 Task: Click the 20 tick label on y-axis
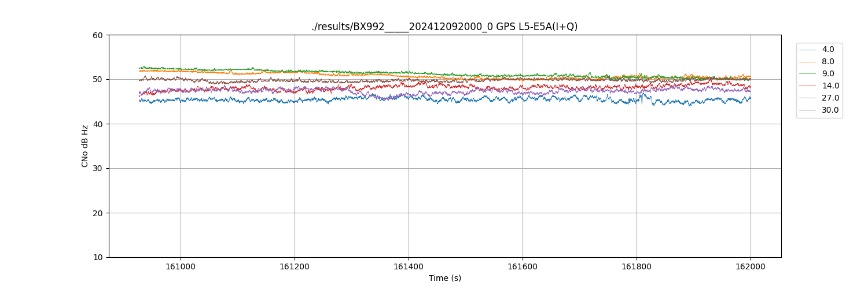98,213
